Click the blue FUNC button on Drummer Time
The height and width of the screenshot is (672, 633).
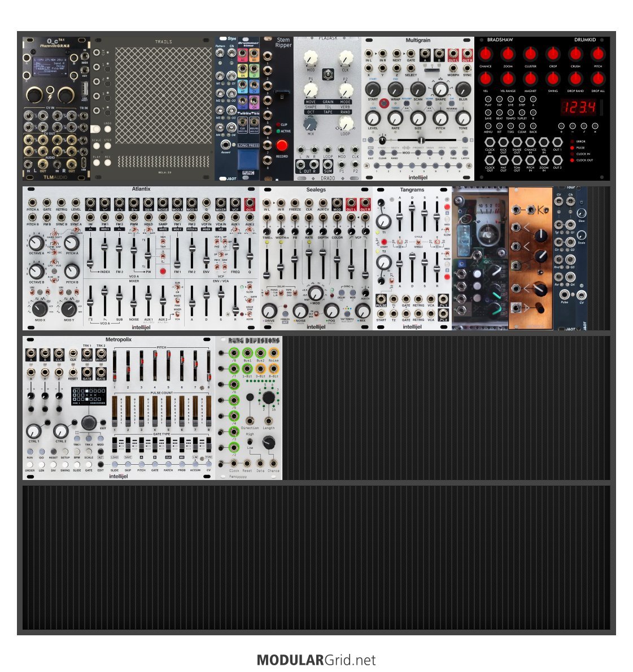pyautogui.click(x=248, y=161)
